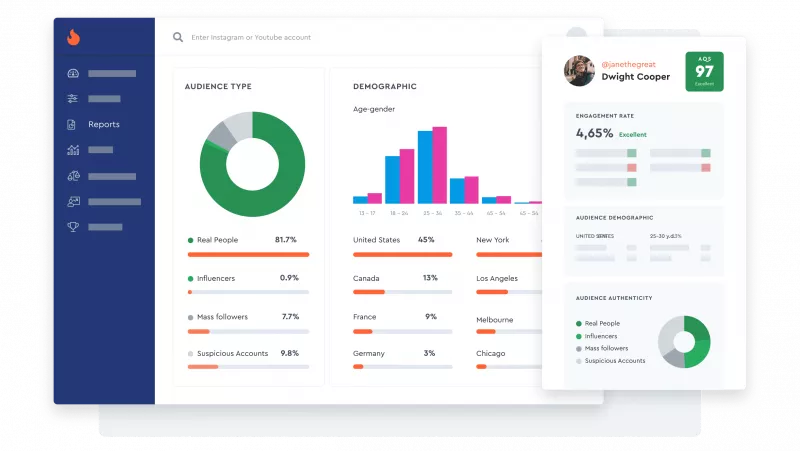Click the Audience Type donut chart
Image resolution: width=800 pixels, height=451 pixels.
252,164
